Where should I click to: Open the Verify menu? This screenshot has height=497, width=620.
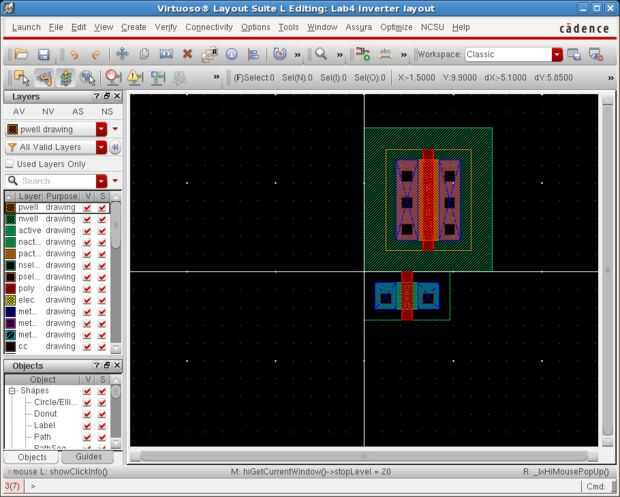coord(166,27)
